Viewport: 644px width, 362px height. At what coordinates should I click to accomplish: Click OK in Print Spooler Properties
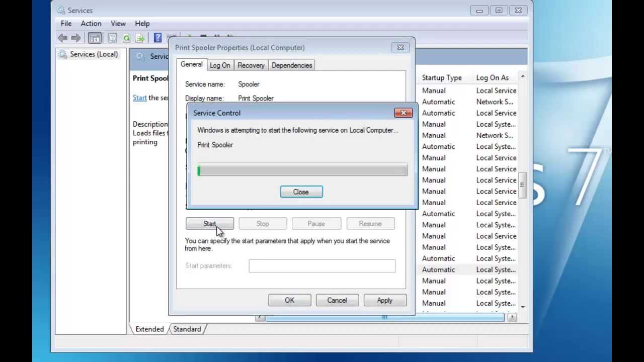pyautogui.click(x=289, y=300)
